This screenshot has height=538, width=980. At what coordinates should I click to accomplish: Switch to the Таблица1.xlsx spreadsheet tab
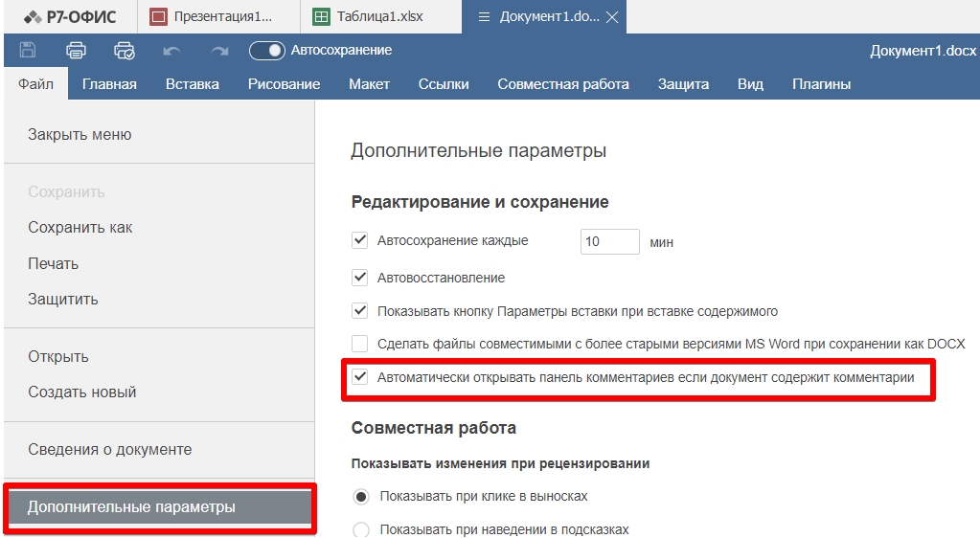pyautogui.click(x=368, y=17)
